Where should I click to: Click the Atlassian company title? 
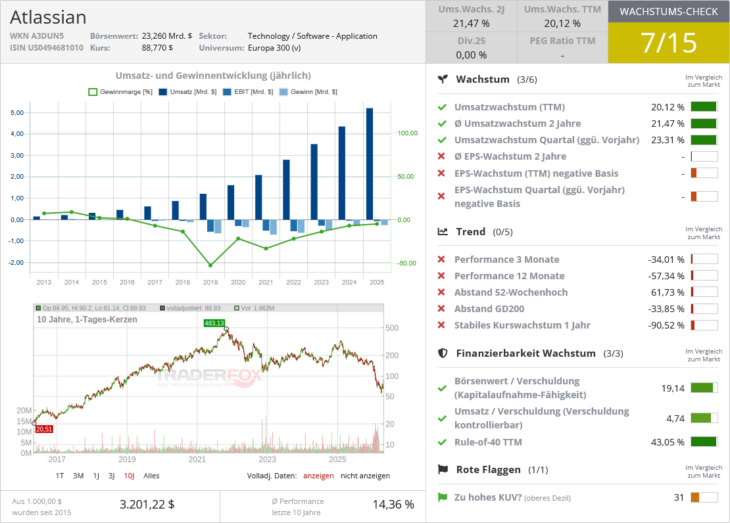[x=48, y=17]
